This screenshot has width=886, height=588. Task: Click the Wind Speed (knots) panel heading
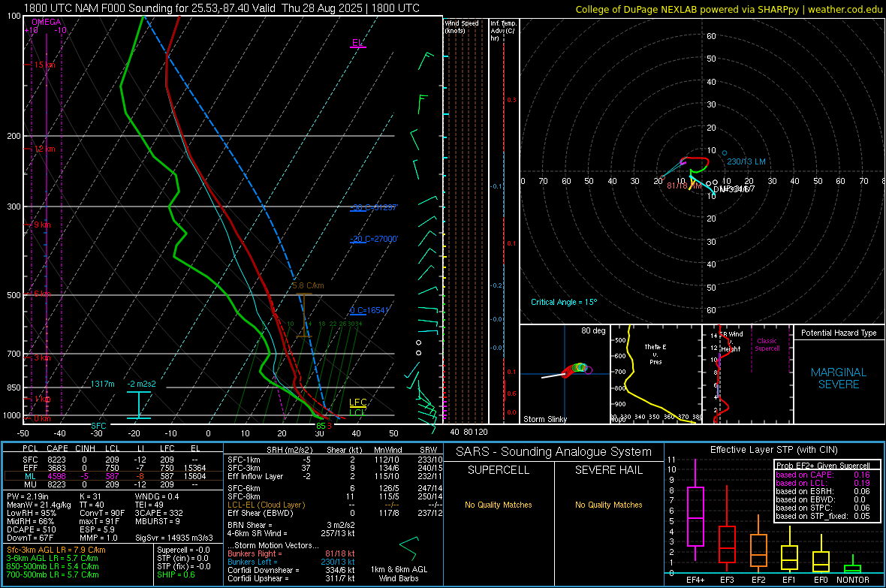tap(461, 26)
